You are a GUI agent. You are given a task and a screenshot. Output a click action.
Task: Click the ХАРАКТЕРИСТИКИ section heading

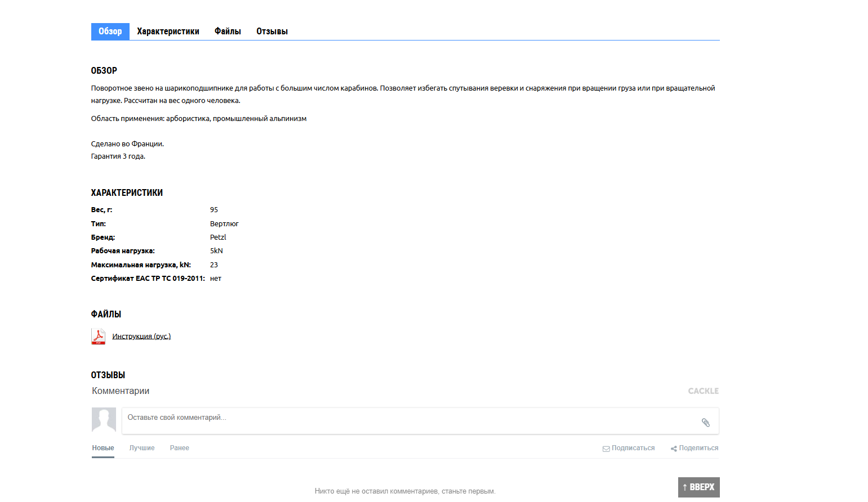tap(127, 193)
